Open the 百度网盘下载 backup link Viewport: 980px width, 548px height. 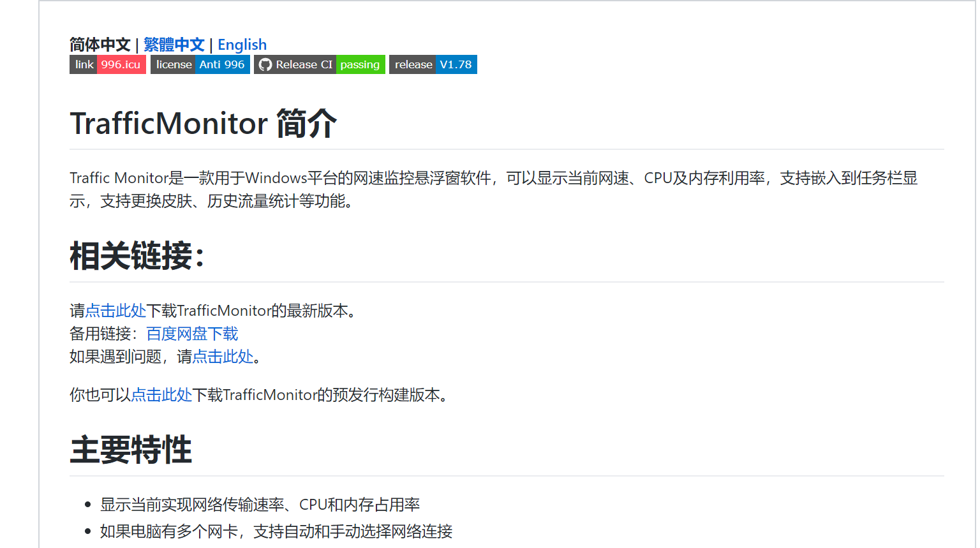(x=192, y=334)
